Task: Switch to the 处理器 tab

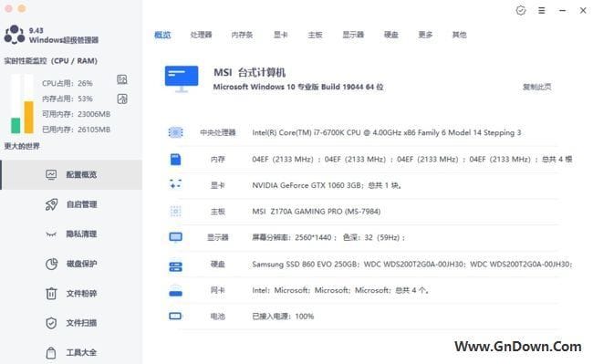Action: click(201, 35)
